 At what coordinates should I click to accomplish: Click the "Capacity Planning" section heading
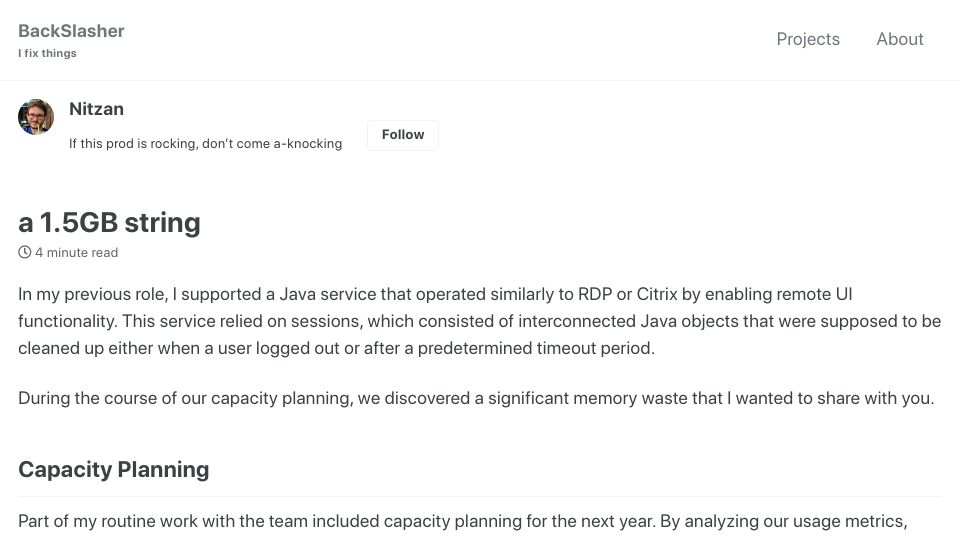(x=113, y=470)
